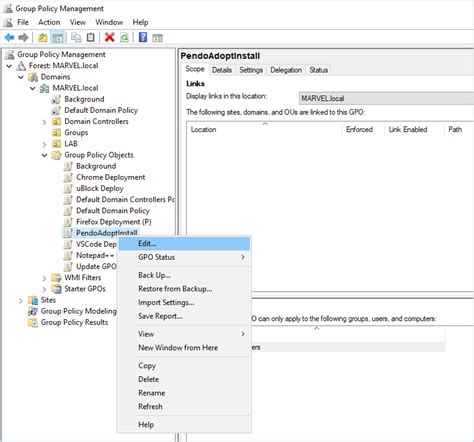Collapse the Forest: MARVEL.local tree node

(9, 66)
